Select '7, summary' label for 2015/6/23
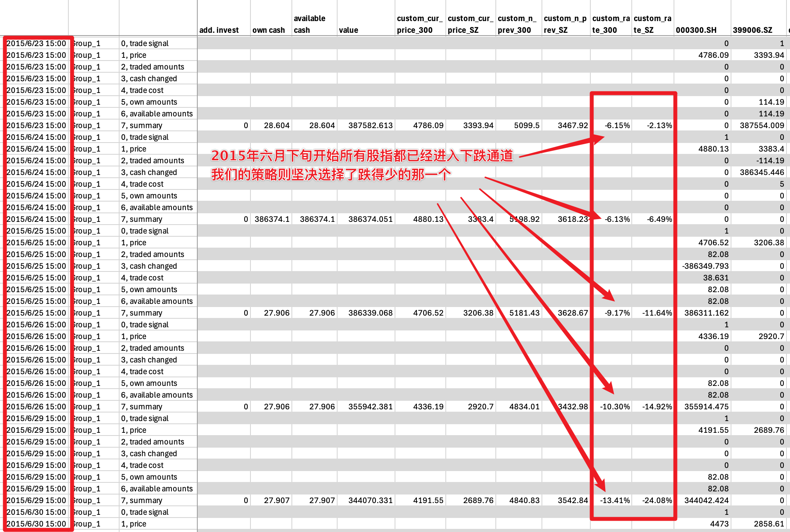The image size is (790, 532). [x=141, y=125]
